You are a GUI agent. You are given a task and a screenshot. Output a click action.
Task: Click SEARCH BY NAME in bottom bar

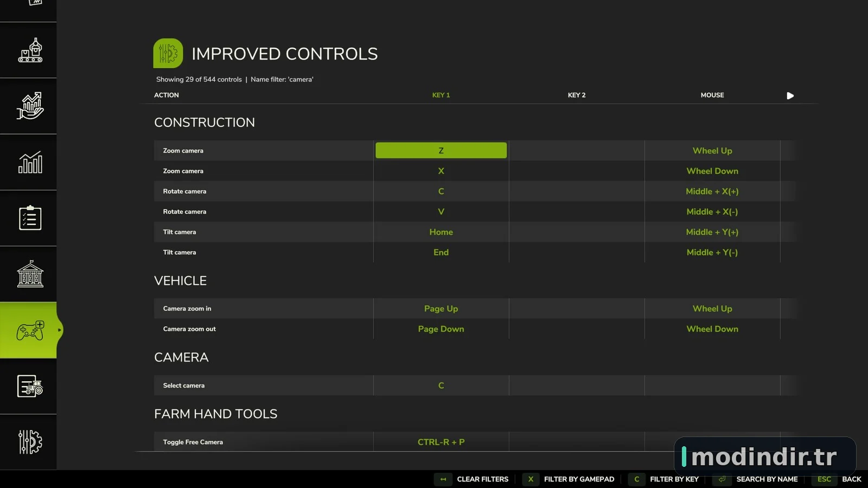pyautogui.click(x=767, y=479)
